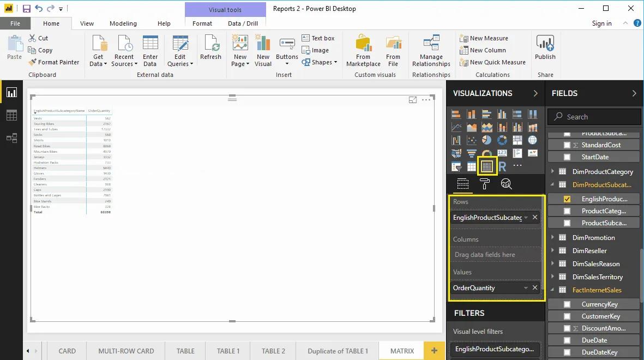Check the StandardCost field checkbox
The width and height of the screenshot is (644, 360).
pos(566,145)
